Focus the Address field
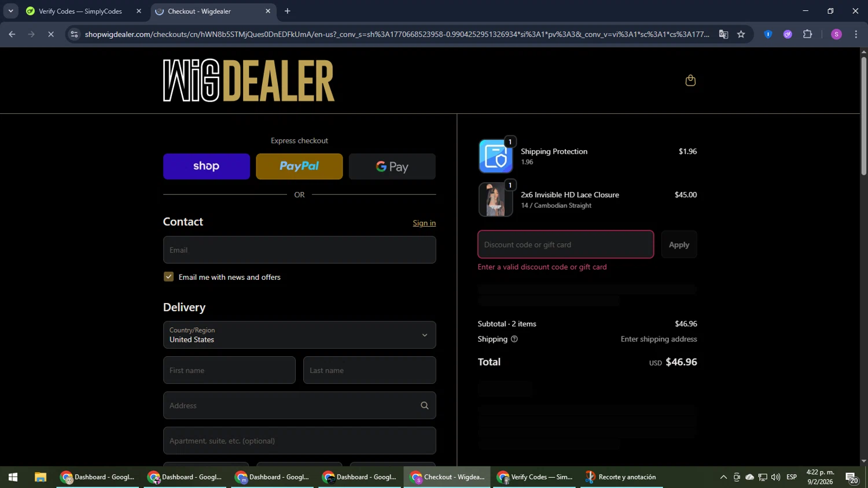868x488 pixels. click(x=299, y=405)
